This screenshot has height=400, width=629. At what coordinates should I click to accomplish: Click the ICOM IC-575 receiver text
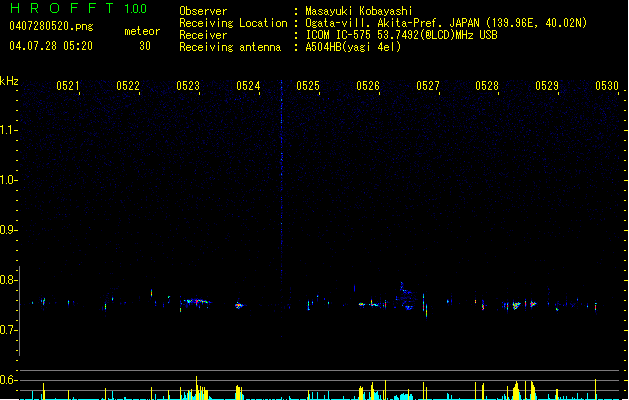pyautogui.click(x=401, y=35)
